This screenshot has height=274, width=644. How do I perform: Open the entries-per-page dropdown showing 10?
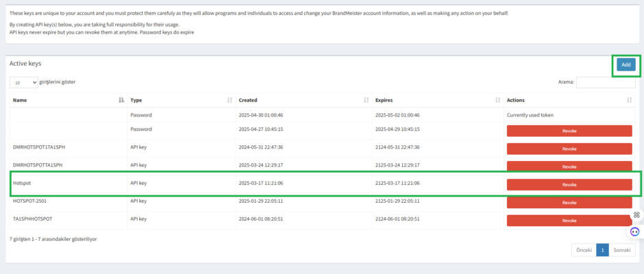[x=24, y=83]
